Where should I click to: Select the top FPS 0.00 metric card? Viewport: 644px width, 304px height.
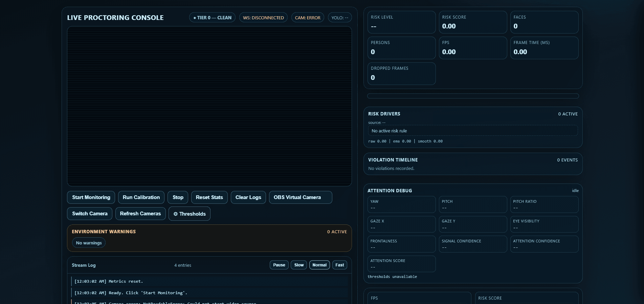(x=473, y=48)
